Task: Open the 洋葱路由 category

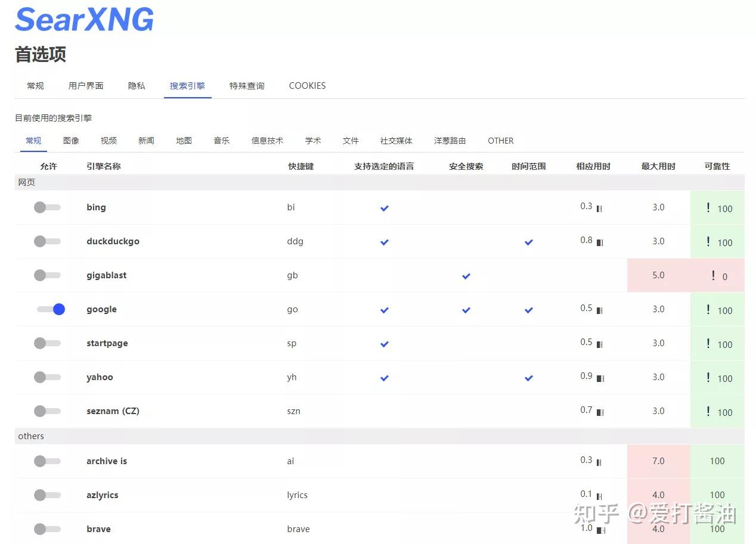Action: pyautogui.click(x=450, y=141)
